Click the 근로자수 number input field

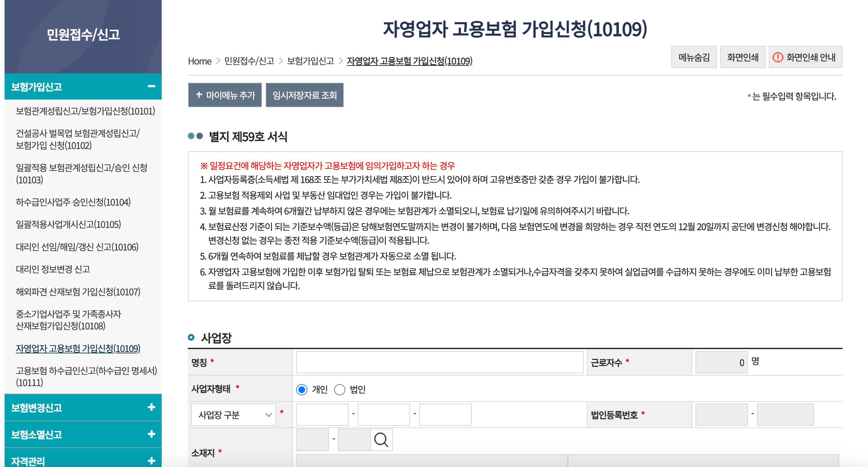721,363
